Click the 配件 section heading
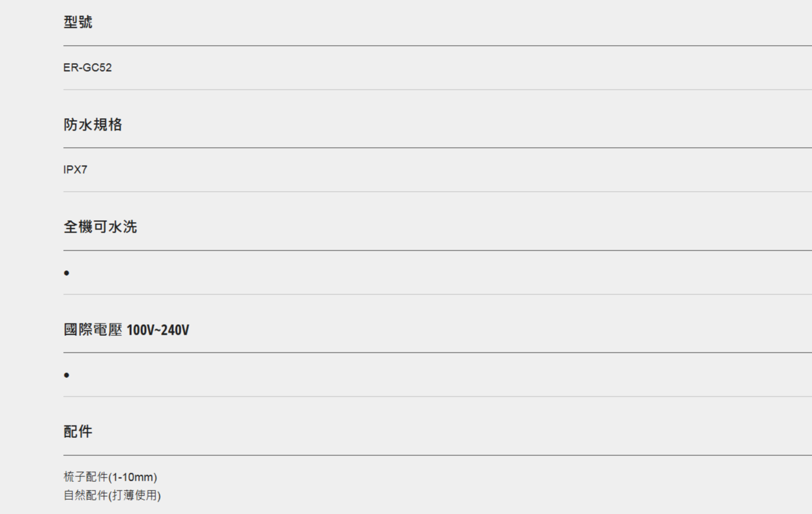 78,432
